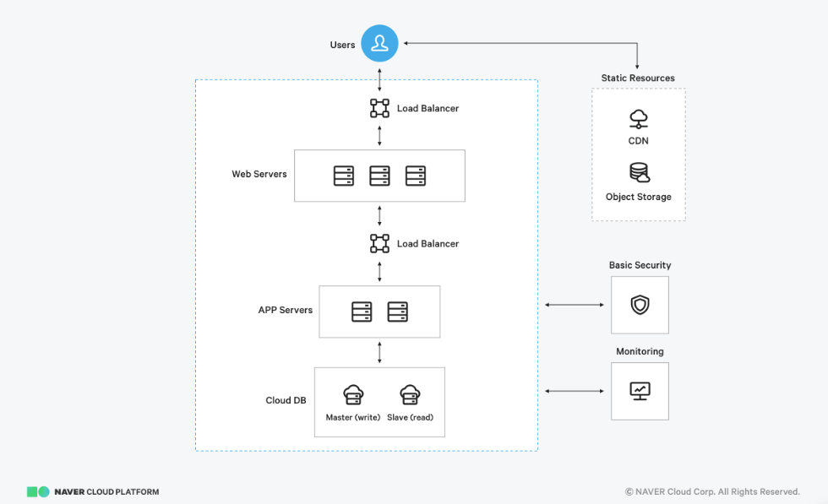
Task: Click the "Object Storage" label
Action: [639, 197]
